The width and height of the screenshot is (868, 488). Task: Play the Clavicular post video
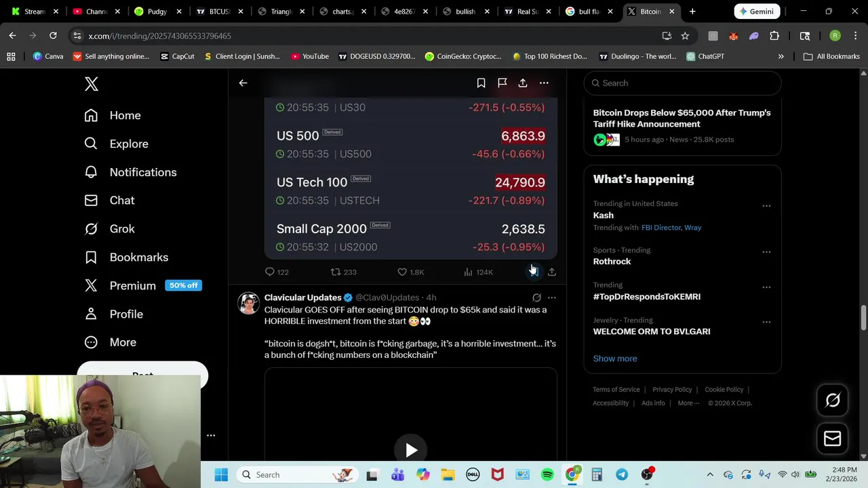(411, 450)
